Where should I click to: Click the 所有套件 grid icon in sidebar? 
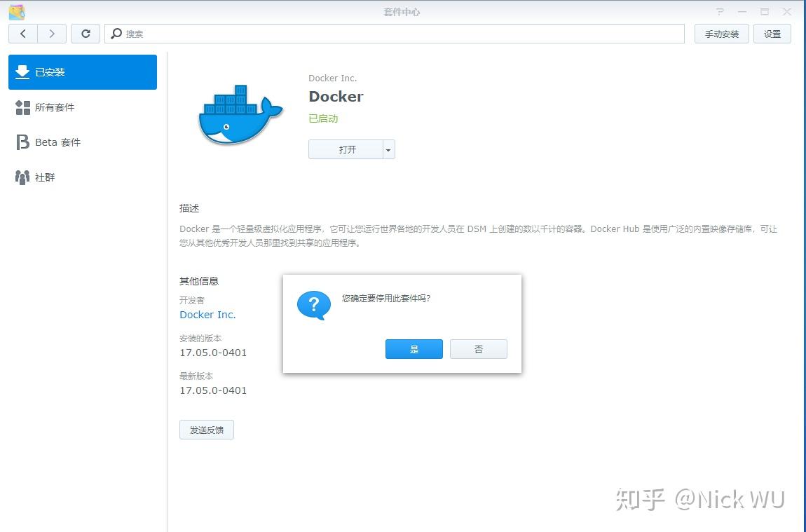coord(23,107)
